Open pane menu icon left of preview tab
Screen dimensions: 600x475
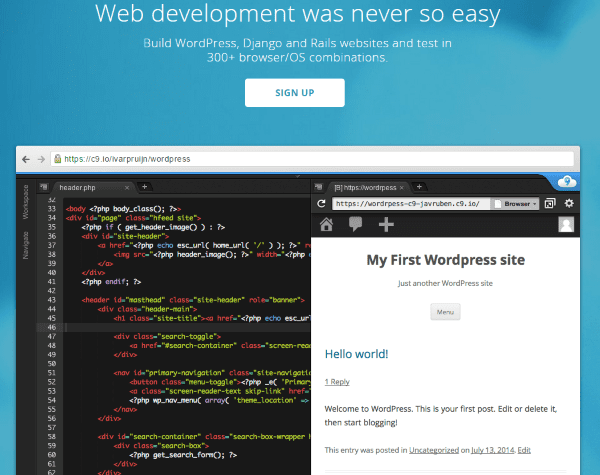pyautogui.click(x=318, y=187)
